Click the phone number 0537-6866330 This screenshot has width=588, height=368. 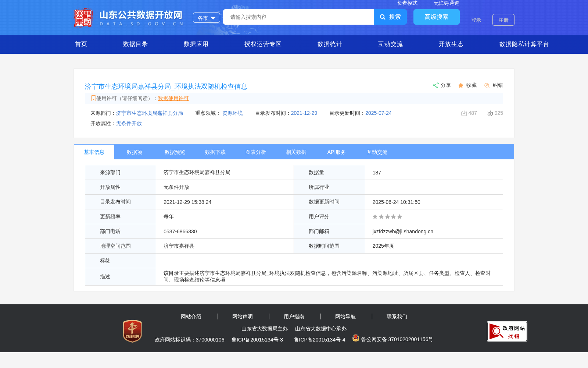pos(180,231)
